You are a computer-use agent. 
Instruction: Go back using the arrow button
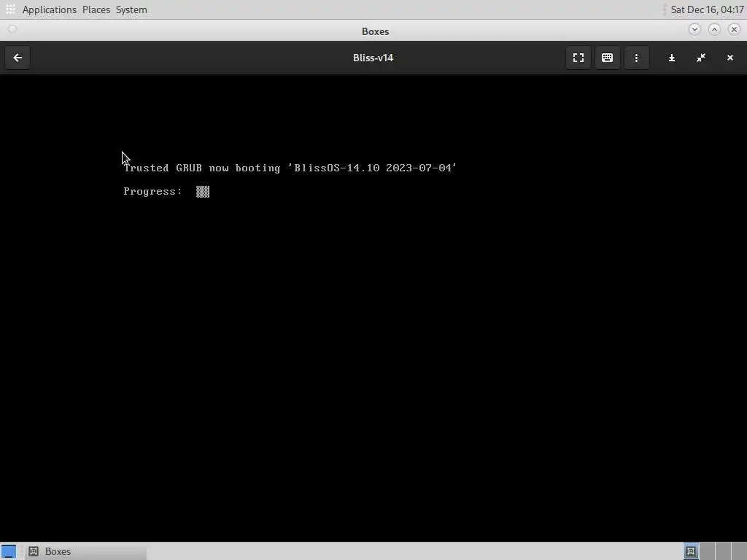pyautogui.click(x=18, y=58)
